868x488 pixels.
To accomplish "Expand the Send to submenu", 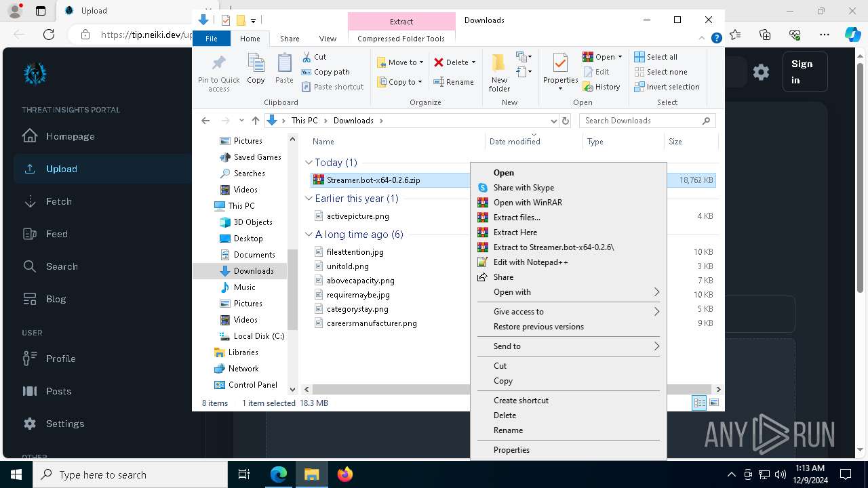I will coord(568,346).
